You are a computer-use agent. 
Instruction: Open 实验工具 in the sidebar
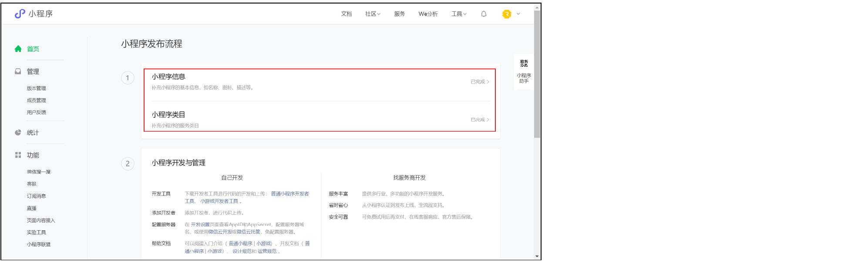[x=37, y=233]
